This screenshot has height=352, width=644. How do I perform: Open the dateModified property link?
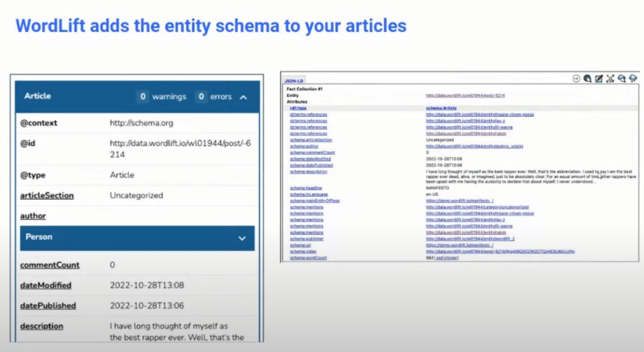(x=46, y=285)
